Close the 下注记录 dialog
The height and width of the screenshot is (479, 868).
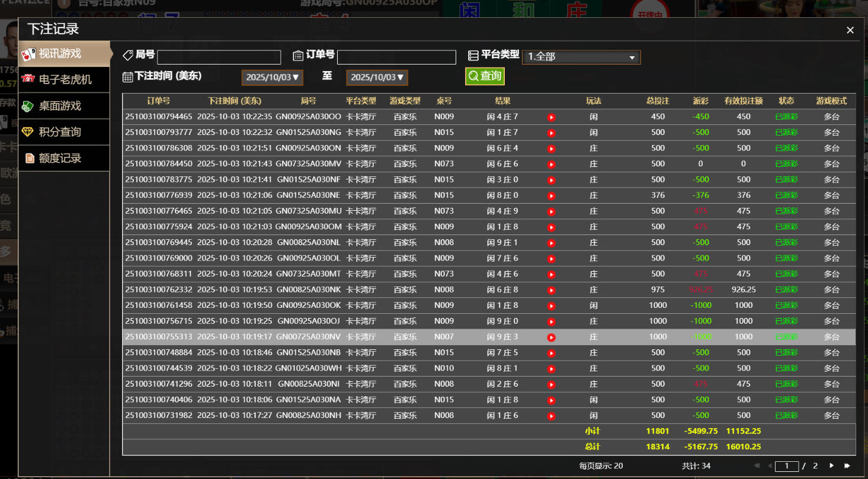[x=850, y=30]
